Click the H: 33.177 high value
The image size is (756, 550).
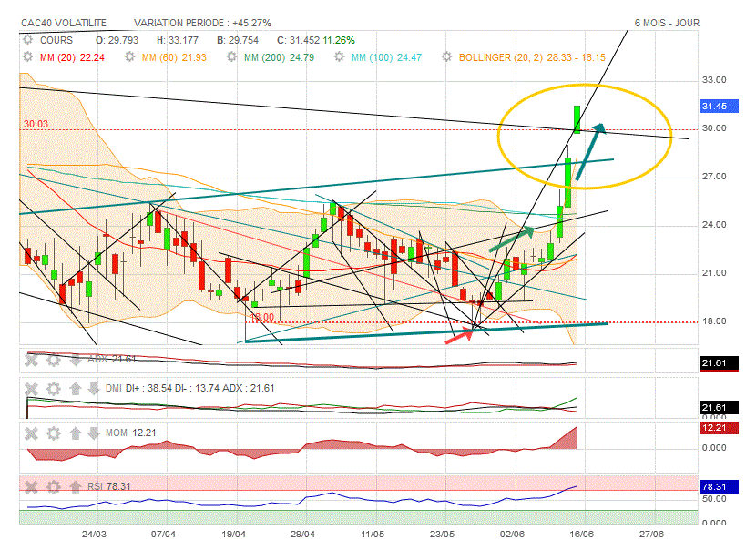(x=178, y=40)
